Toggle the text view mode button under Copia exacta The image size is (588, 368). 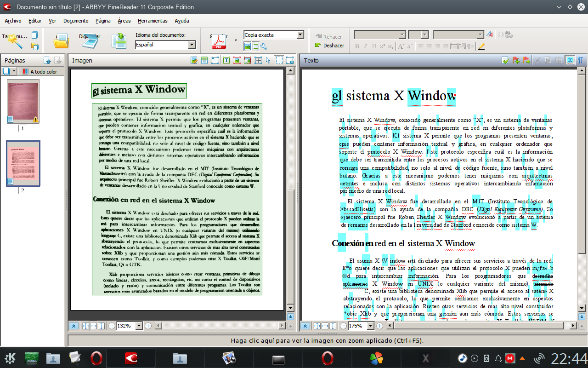tap(255, 46)
